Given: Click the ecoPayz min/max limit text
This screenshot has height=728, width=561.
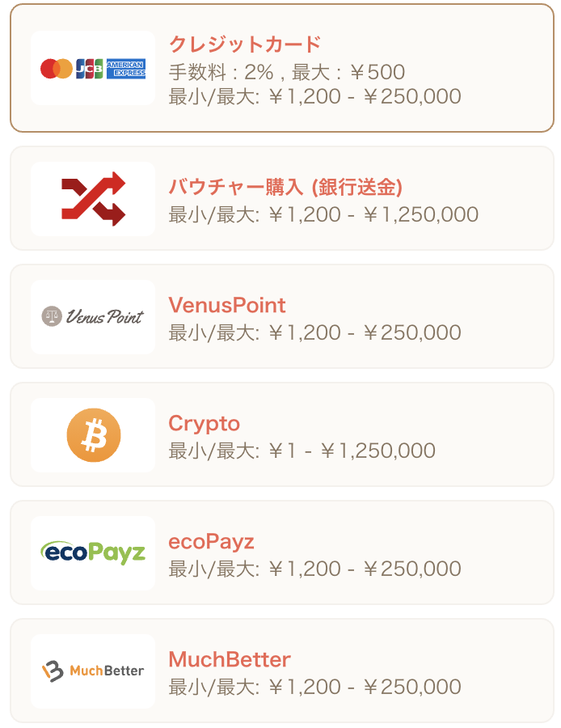Looking at the screenshot, I should click(314, 569).
